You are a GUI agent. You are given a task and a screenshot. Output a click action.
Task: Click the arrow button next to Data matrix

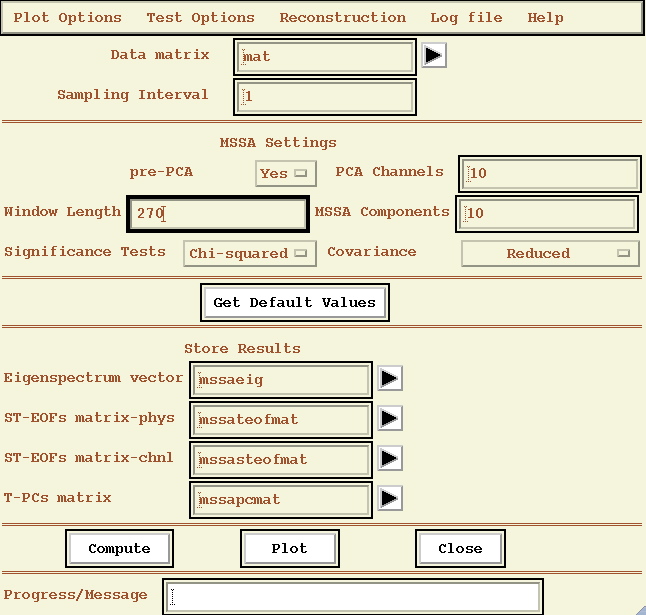pyautogui.click(x=433, y=56)
